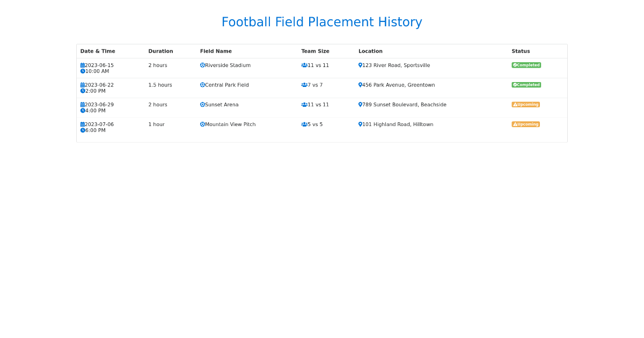Screen dimensions: 644x338
Task: Click the team size icon beside 11 vs 11
Action: 304,65
